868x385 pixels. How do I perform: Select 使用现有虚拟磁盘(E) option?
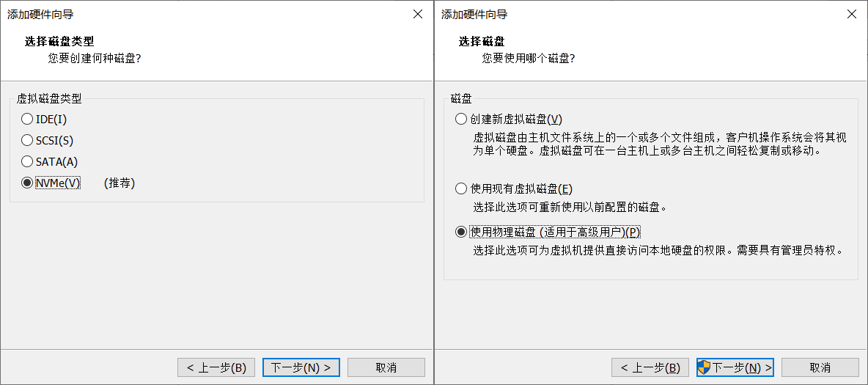tap(461, 188)
